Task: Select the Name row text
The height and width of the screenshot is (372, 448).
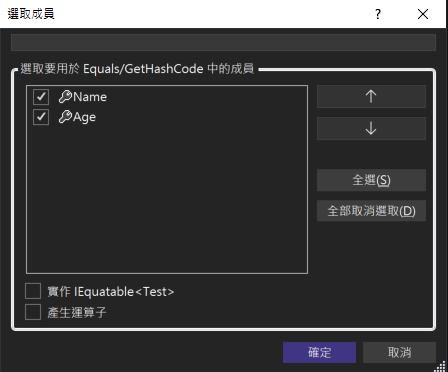Action: click(90, 97)
